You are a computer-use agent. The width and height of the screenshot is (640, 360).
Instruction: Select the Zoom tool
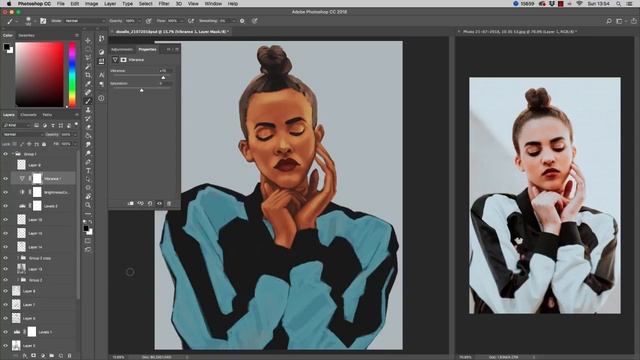point(88,205)
